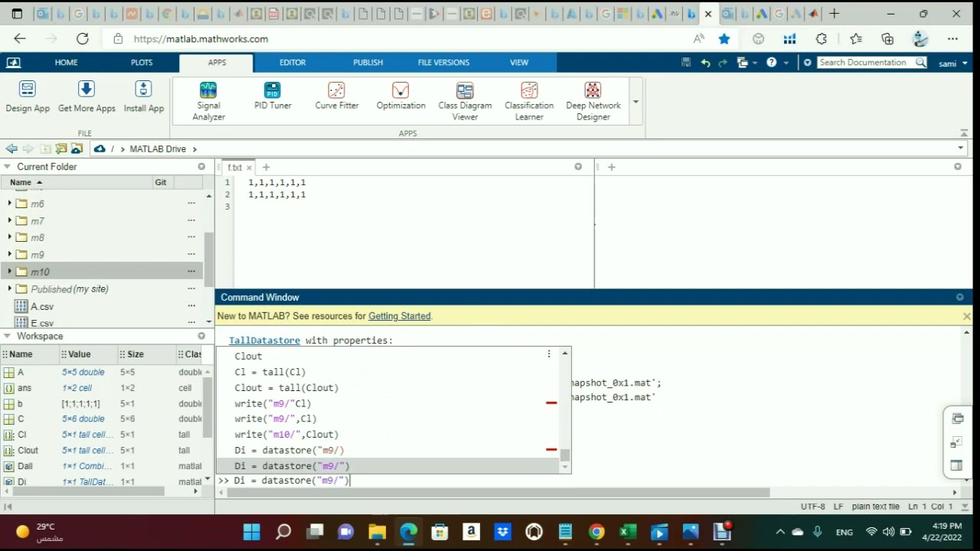Open the address bar path dropdown
Screen dimensions: 980x551
tap(961, 148)
